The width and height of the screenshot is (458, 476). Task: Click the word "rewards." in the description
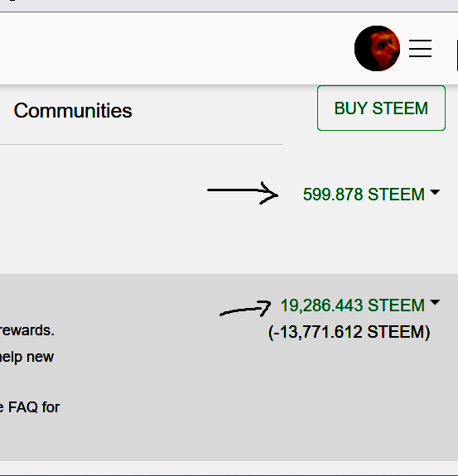[x=27, y=330]
